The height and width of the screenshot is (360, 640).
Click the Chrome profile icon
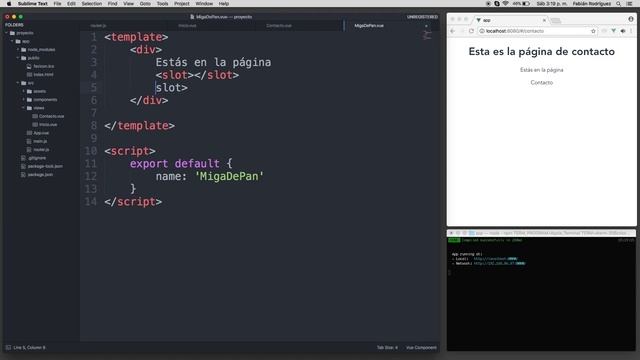[631, 19]
